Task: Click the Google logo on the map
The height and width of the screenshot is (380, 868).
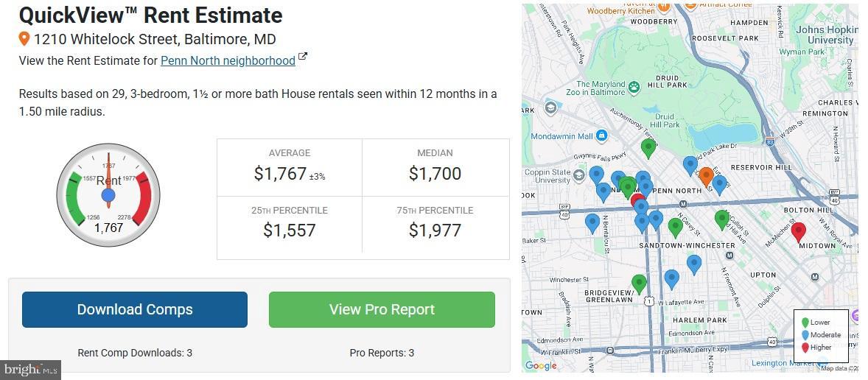Action: click(x=541, y=365)
